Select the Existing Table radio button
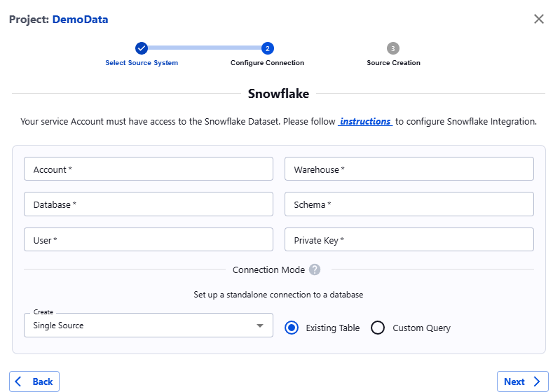Viewport: 553px width, 392px height. [292, 328]
